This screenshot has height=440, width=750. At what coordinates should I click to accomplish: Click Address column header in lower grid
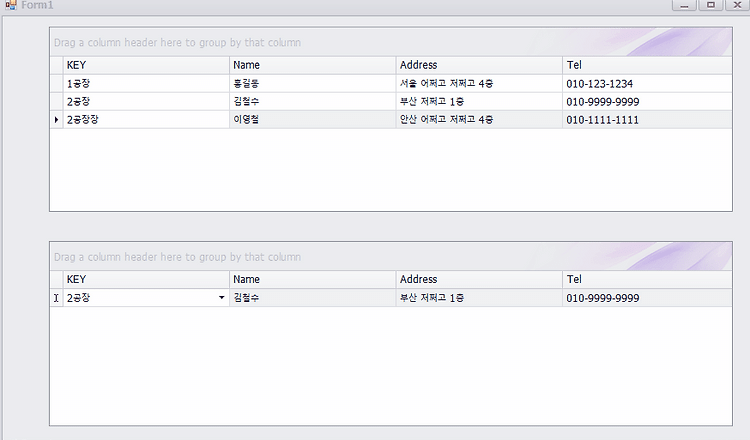click(479, 279)
